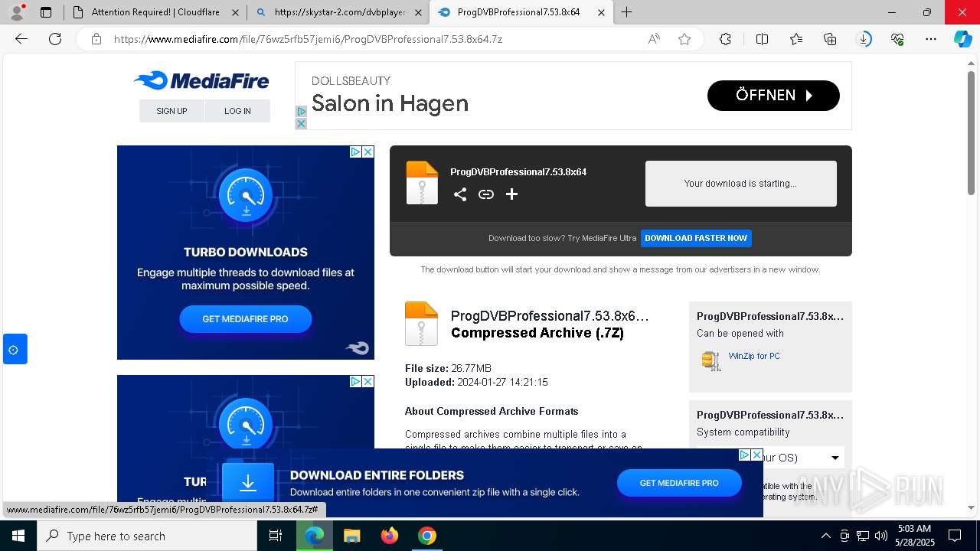Viewport: 980px width, 551px height.
Task: Close top banner ad with X icon
Action: 301,123
